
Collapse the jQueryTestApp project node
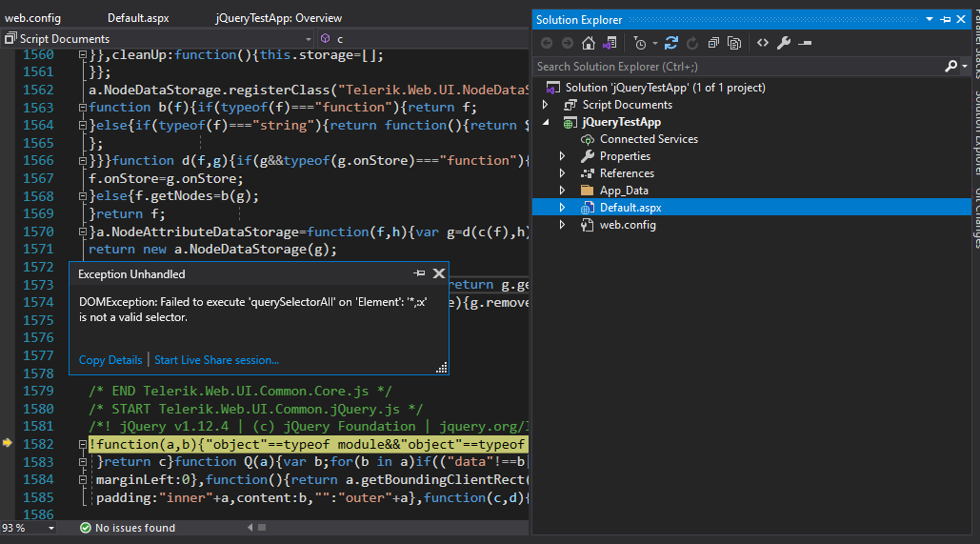coord(546,123)
